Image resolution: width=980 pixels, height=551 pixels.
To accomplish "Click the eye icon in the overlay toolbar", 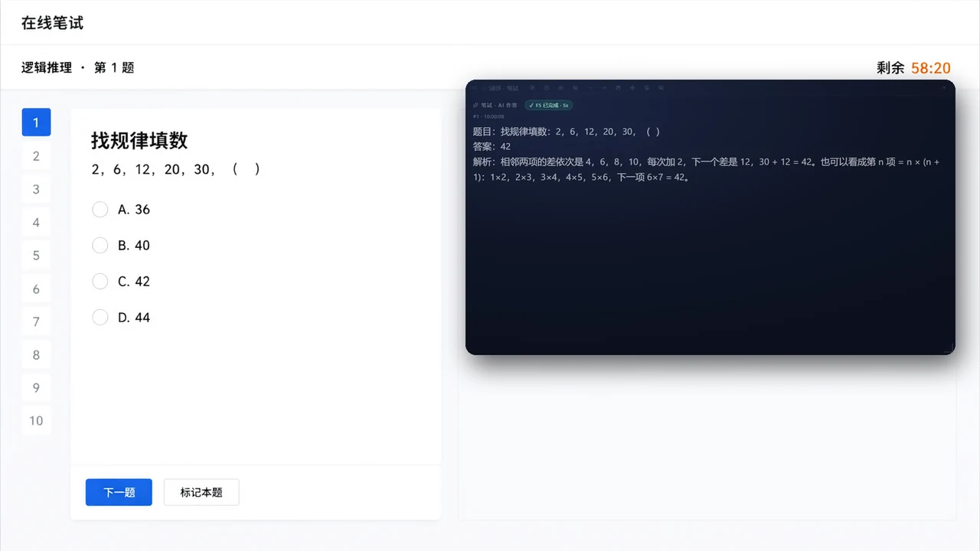I will tap(561, 88).
